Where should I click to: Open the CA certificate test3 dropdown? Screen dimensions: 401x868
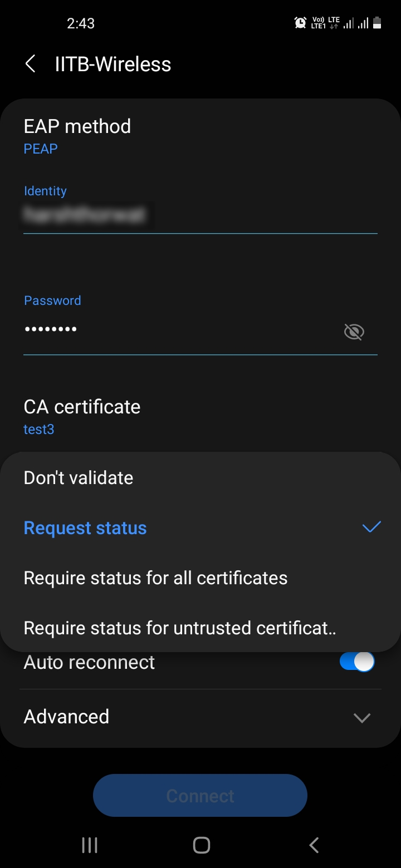(82, 417)
